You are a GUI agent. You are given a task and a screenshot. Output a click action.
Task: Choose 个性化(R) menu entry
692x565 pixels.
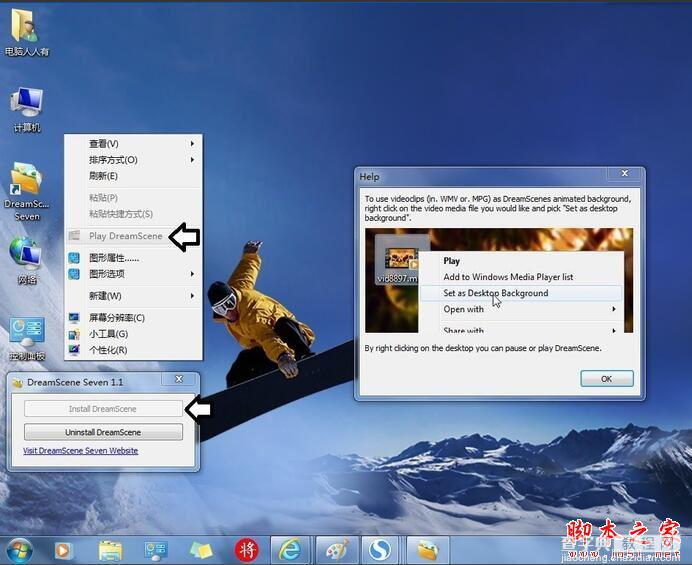click(x=133, y=350)
